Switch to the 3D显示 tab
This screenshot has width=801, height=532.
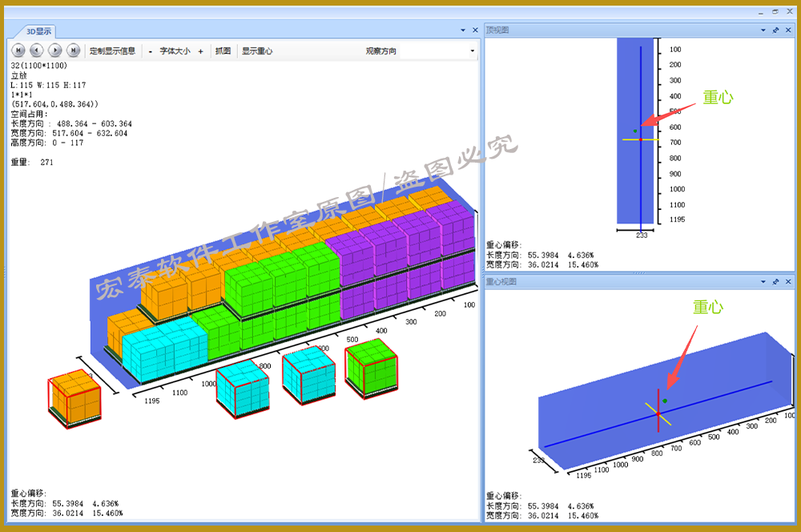(38, 31)
